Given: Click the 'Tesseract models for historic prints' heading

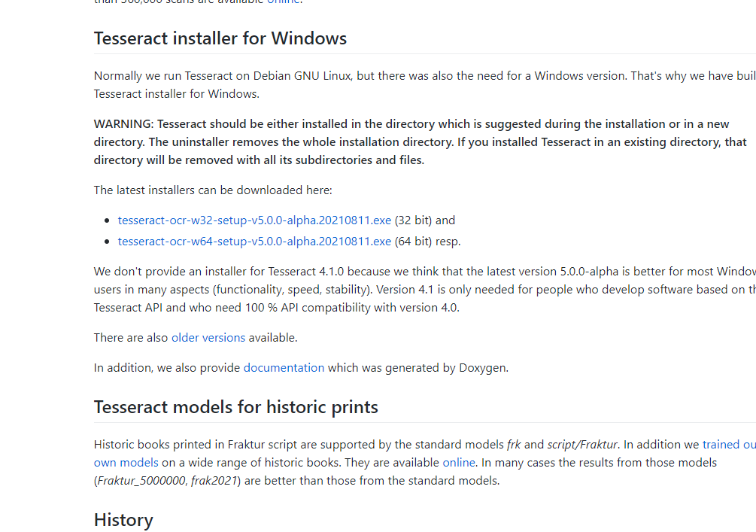Looking at the screenshot, I should point(235,407).
